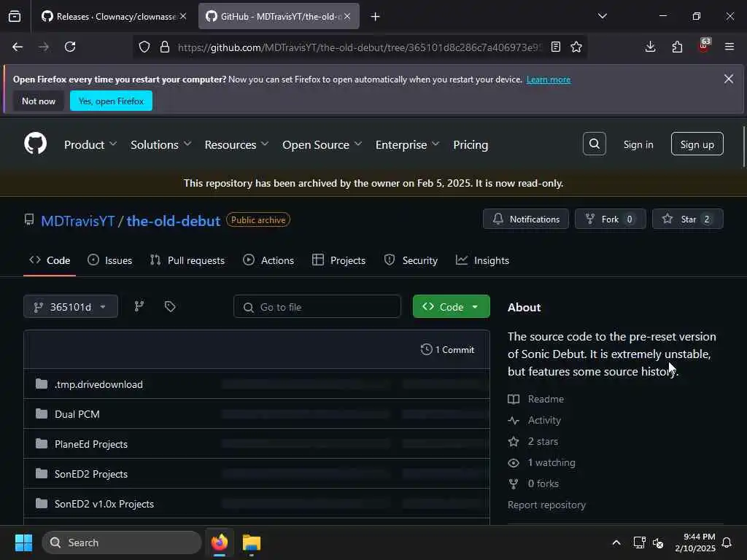
Task: Open the extension icon with 63 badge
Action: coord(704,46)
